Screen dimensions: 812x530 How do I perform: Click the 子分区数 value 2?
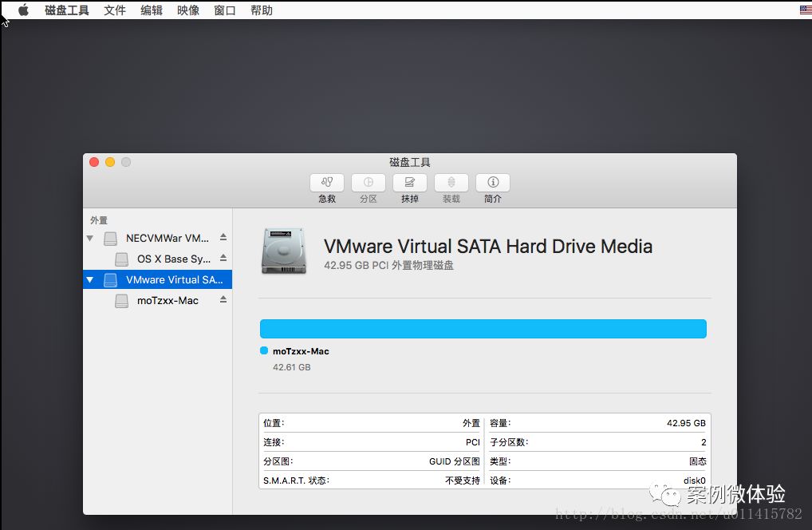click(704, 442)
